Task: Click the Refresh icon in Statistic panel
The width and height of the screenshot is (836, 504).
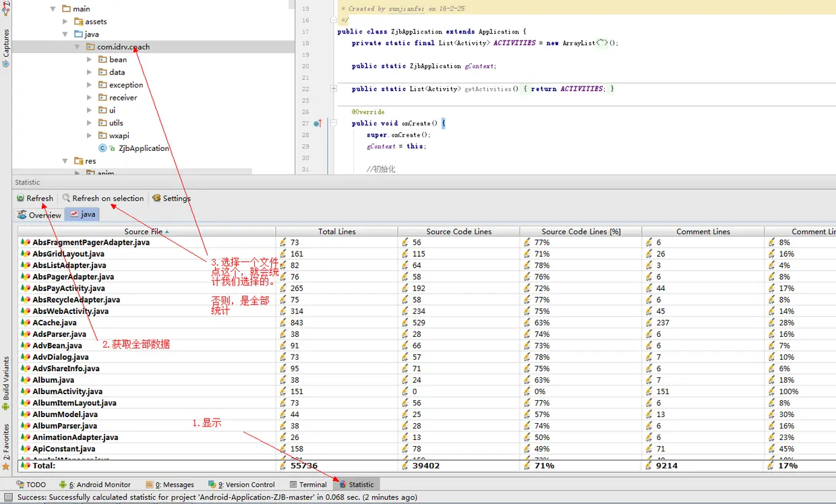Action: (x=21, y=198)
